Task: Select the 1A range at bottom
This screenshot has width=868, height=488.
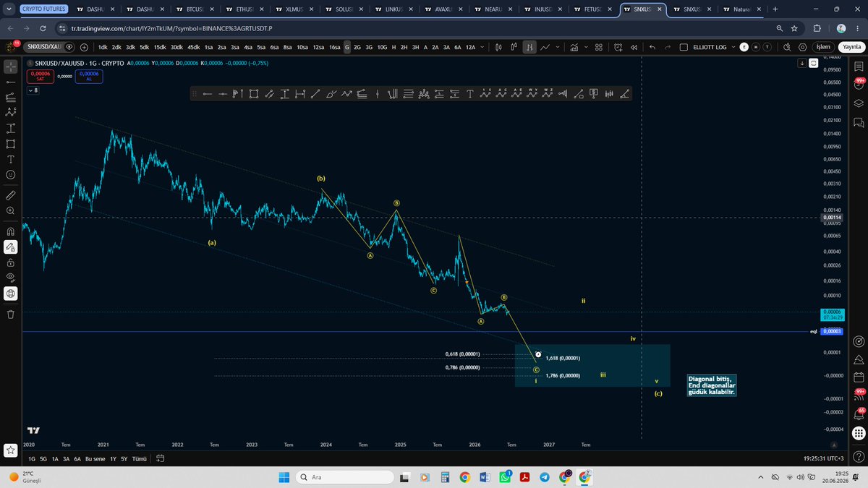Action: tap(55, 458)
